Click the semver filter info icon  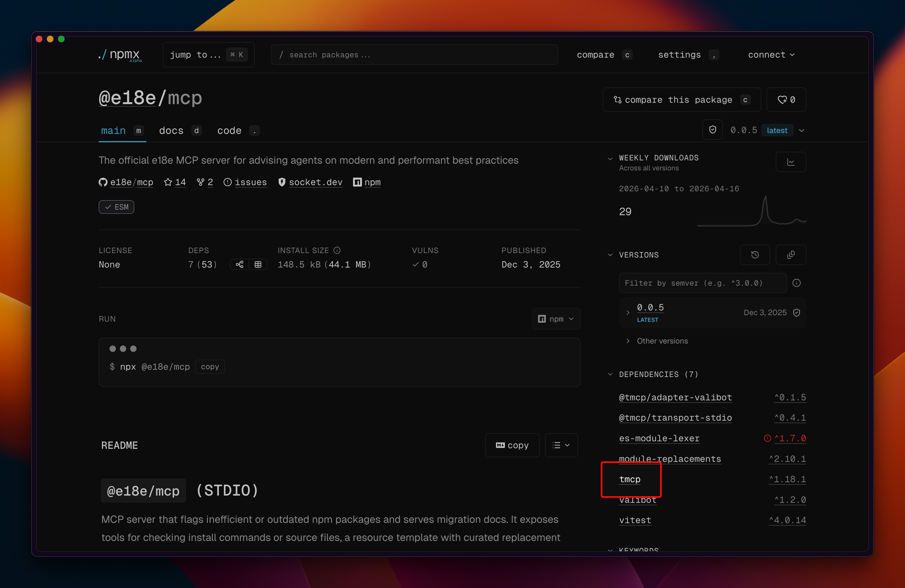tap(797, 283)
